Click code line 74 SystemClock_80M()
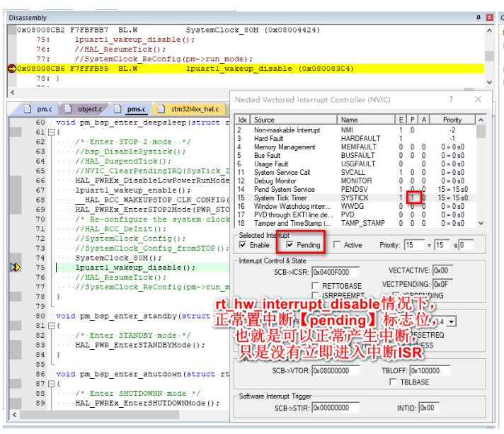The width and height of the screenshot is (504, 434). point(118,258)
